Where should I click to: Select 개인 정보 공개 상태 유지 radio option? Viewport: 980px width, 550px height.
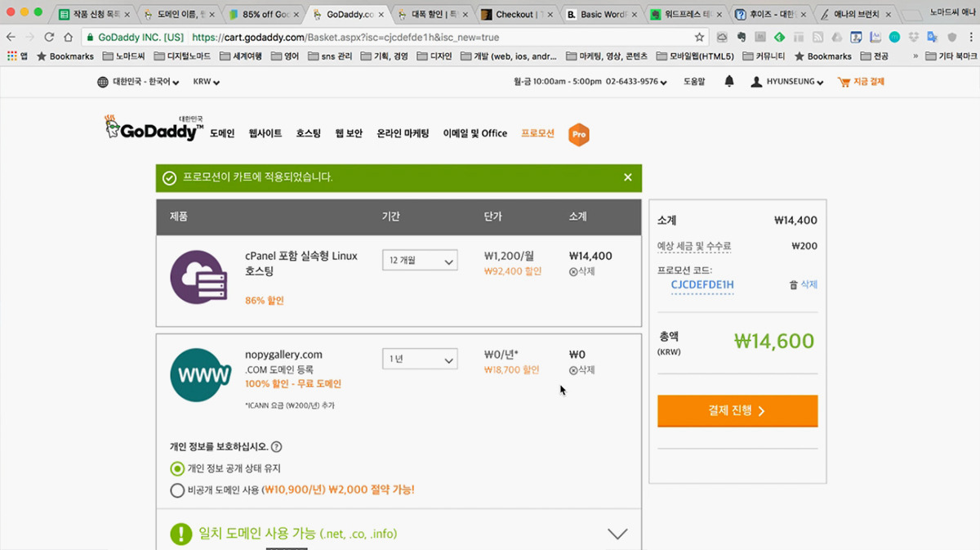(177, 468)
